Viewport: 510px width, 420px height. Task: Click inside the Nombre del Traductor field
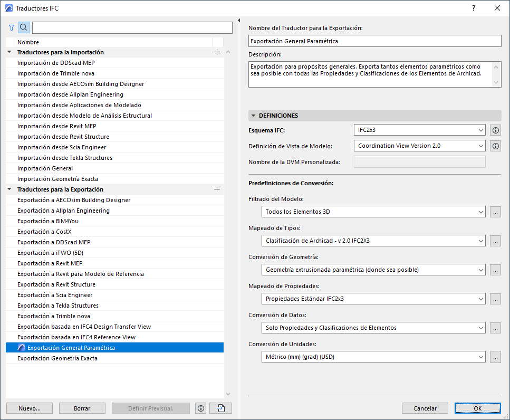[x=374, y=41]
